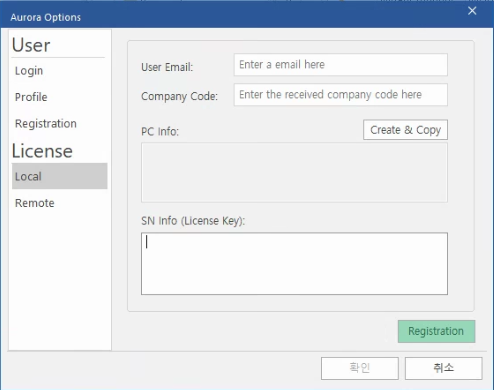The height and width of the screenshot is (390, 494).
Task: Switch to Remote license settings
Action: pyautogui.click(x=35, y=203)
